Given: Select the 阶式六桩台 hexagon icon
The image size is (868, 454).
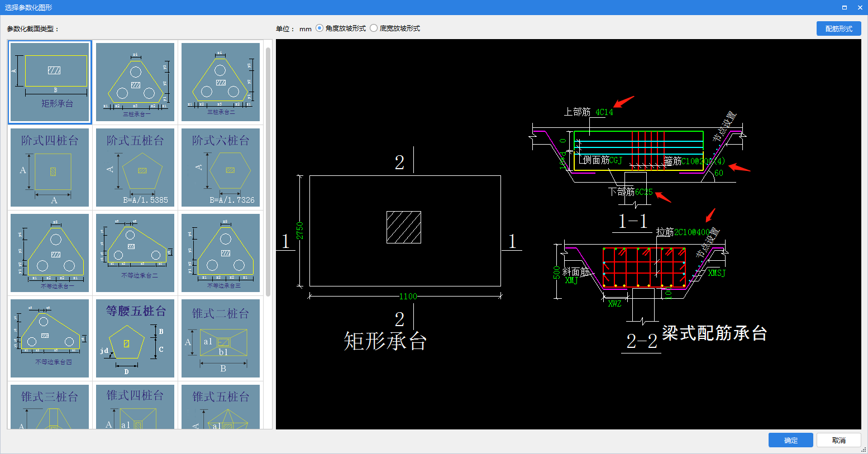Looking at the screenshot, I should (221, 168).
